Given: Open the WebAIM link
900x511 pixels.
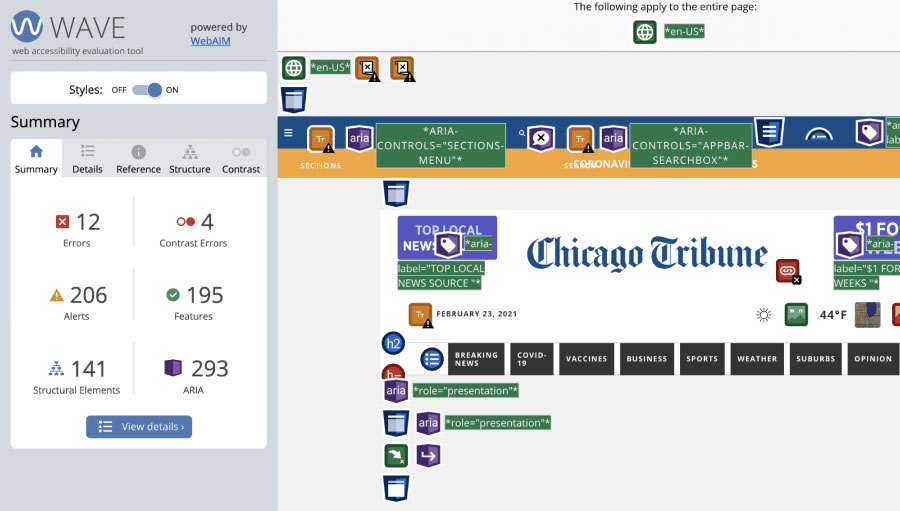Looking at the screenshot, I should pos(210,41).
